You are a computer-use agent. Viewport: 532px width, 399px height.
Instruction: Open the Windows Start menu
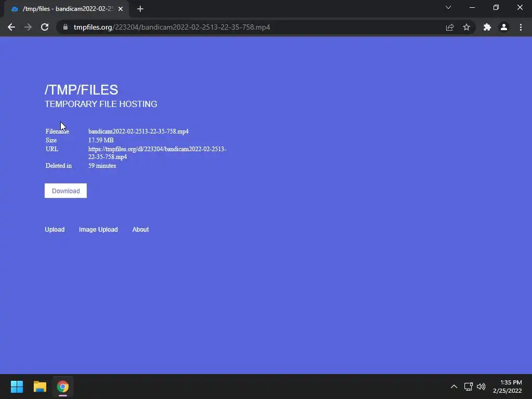[17, 387]
